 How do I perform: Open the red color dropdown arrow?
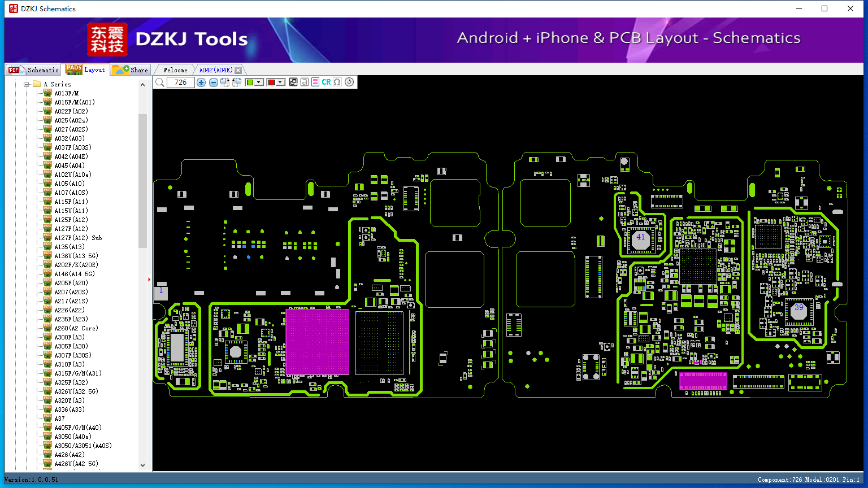pos(280,82)
